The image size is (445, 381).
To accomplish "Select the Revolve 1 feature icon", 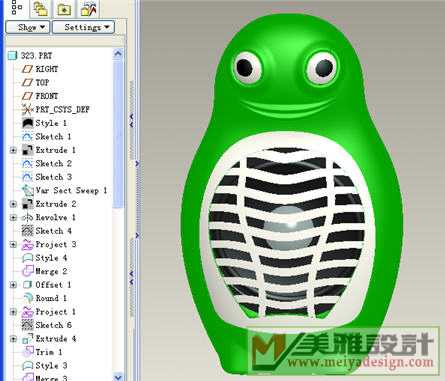I will (27, 217).
